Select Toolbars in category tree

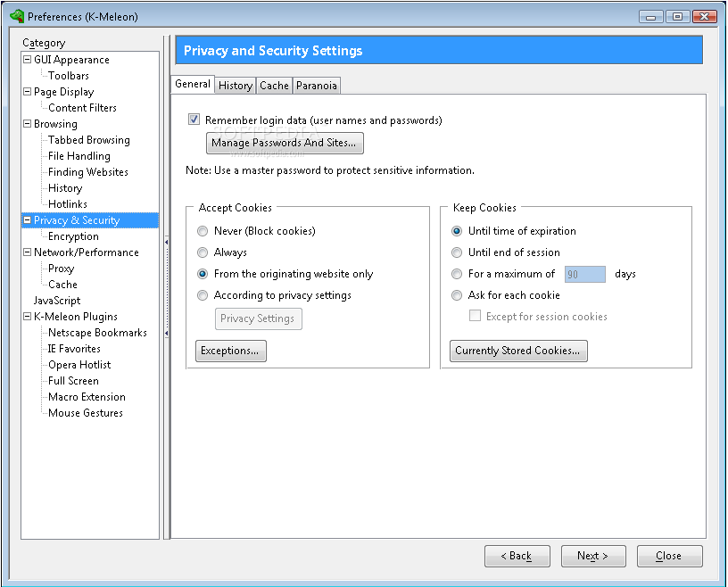[x=68, y=75]
